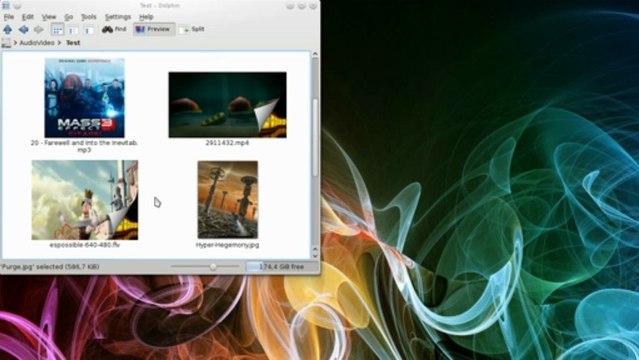This screenshot has width=639, height=360.
Task: Switch to Icons view mode
Action: click(x=57, y=30)
